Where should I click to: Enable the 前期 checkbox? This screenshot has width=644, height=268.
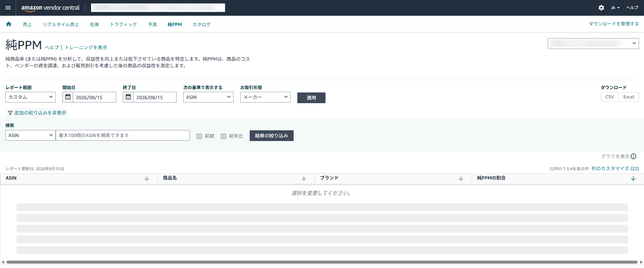pyautogui.click(x=199, y=136)
